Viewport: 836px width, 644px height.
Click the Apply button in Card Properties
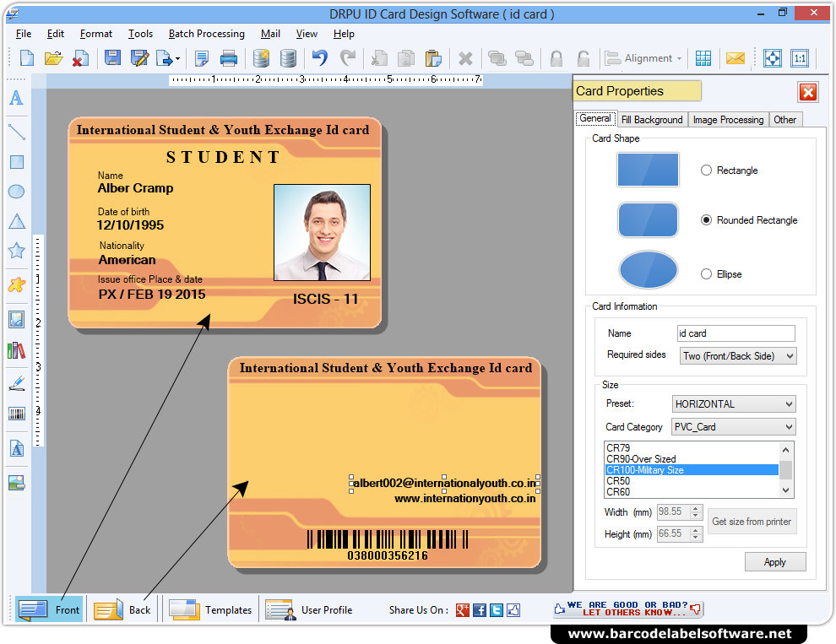pos(774,561)
